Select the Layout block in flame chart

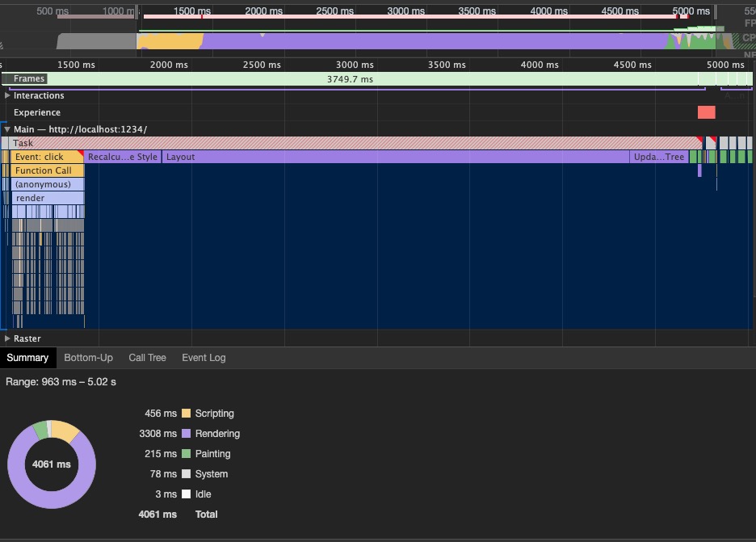[x=395, y=157]
